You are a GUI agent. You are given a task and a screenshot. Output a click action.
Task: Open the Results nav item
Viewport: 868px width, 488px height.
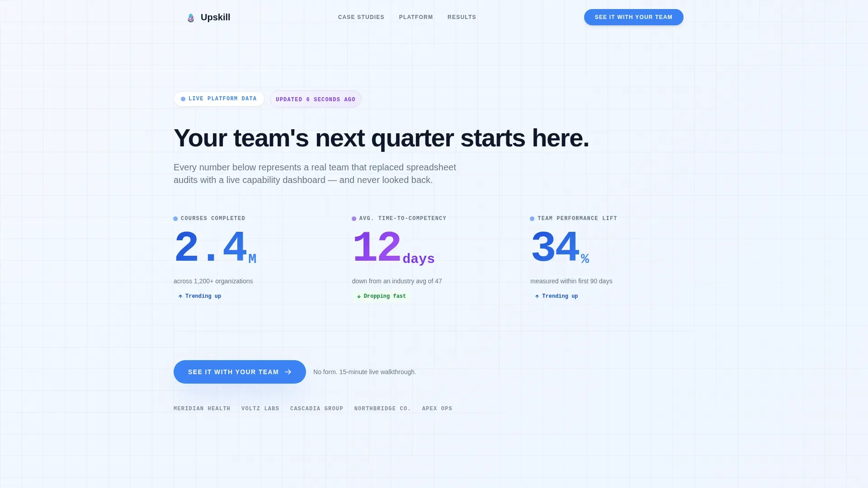click(x=462, y=17)
